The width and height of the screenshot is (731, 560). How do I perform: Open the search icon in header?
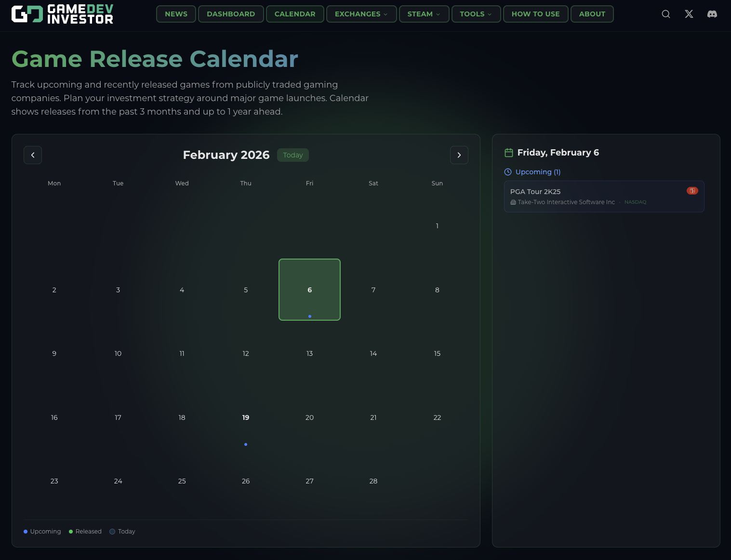[666, 14]
